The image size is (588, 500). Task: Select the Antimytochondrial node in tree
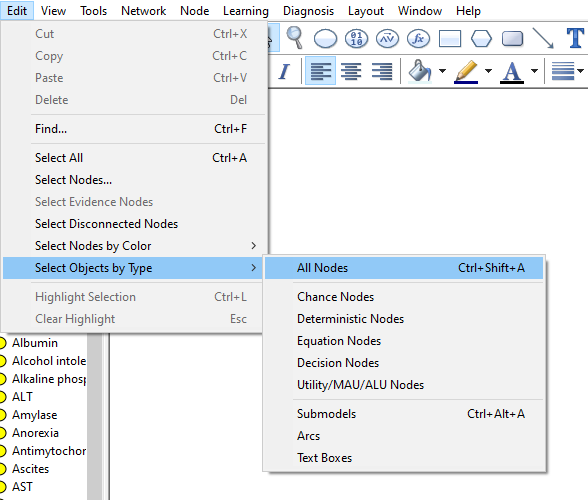tap(49, 451)
